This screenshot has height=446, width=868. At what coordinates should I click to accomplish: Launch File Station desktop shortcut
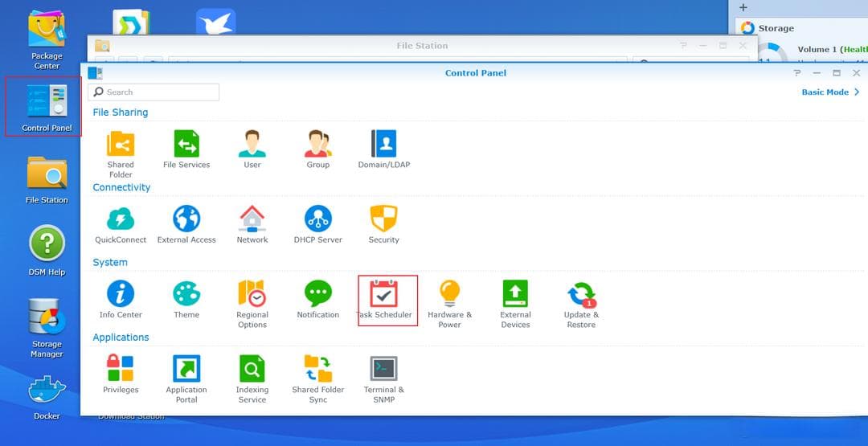click(47, 180)
